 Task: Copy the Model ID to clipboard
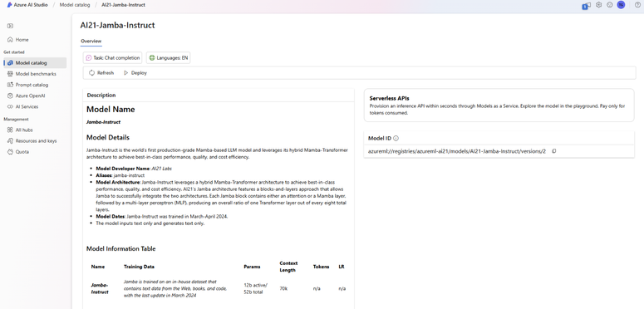(x=554, y=151)
